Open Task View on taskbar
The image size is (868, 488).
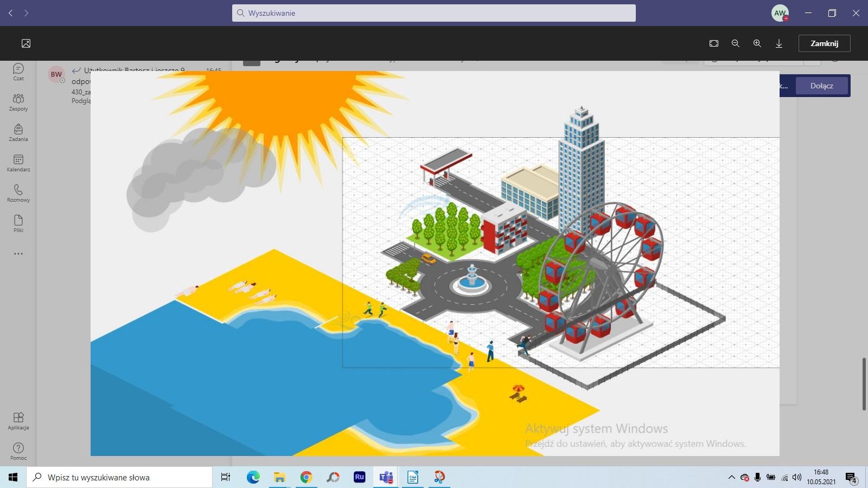(226, 477)
